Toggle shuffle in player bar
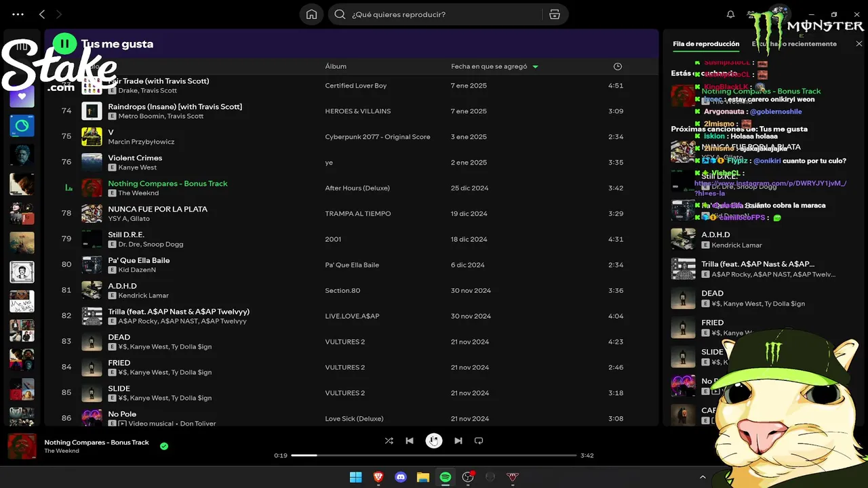Image resolution: width=868 pixels, height=488 pixels. pyautogui.click(x=389, y=441)
